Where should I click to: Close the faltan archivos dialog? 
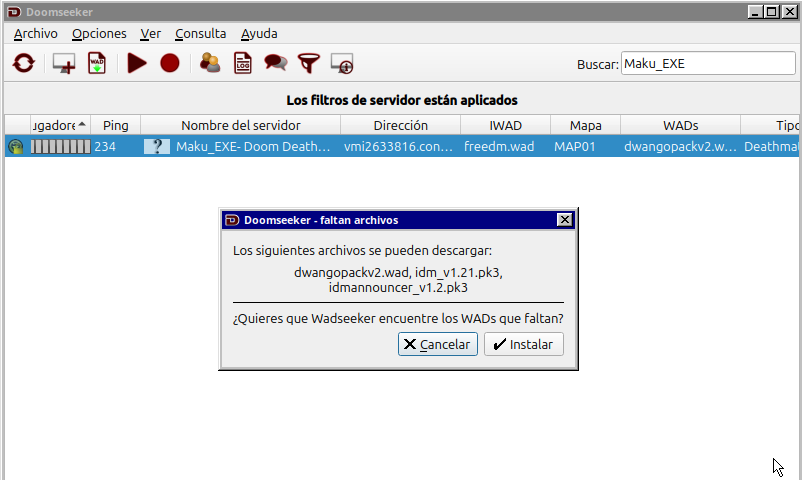564,220
